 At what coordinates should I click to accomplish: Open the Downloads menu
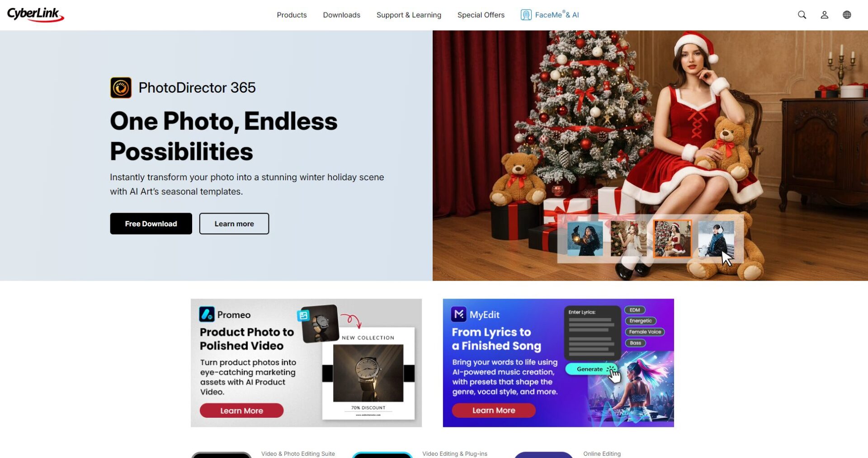click(x=341, y=15)
